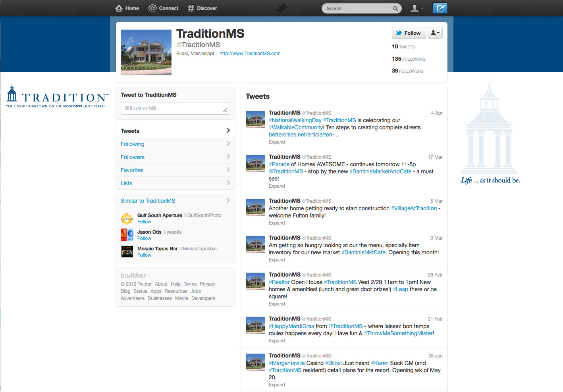Image resolution: width=563 pixels, height=392 pixels.
Task: Click the Tweet to TraditionMS text box
Action: pos(175,108)
